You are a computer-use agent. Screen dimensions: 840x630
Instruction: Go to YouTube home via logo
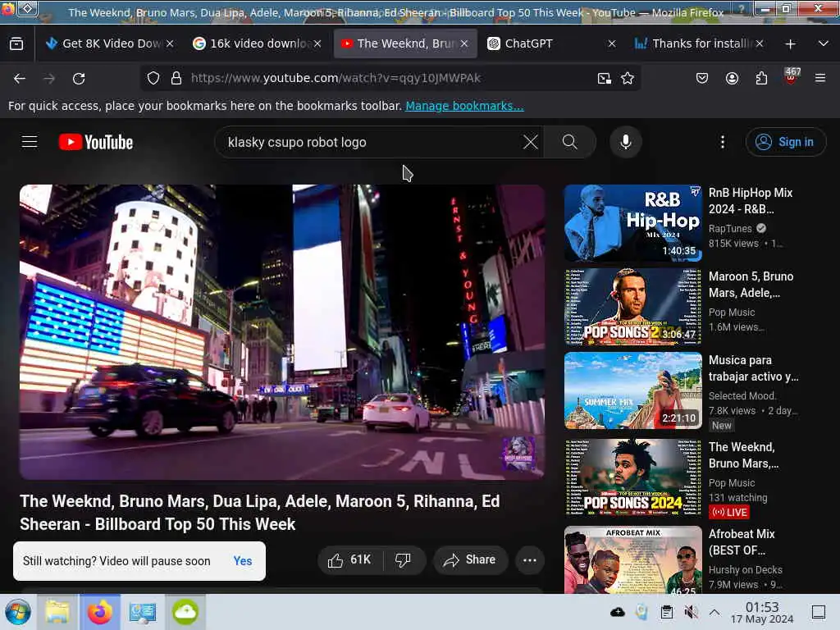tap(96, 143)
